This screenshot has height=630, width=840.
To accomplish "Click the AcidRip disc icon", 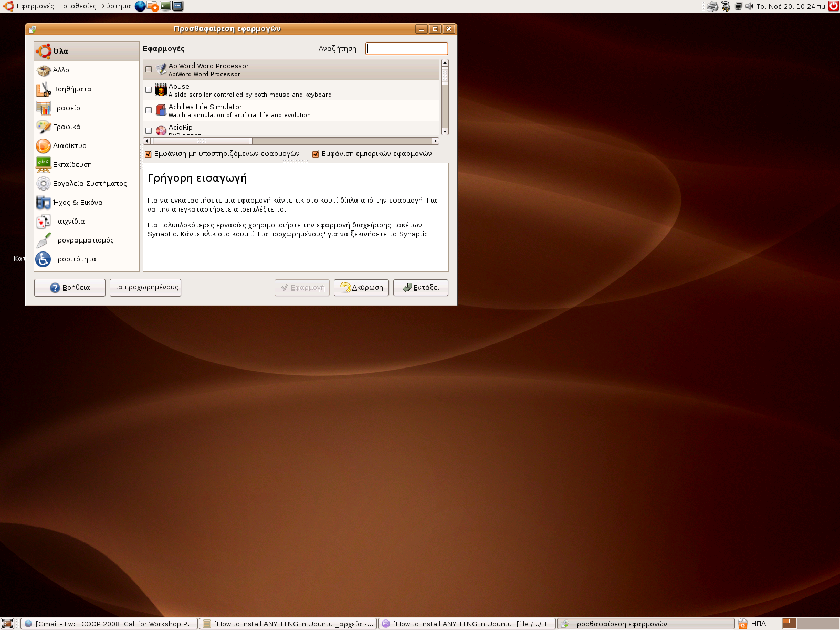I will [x=161, y=130].
